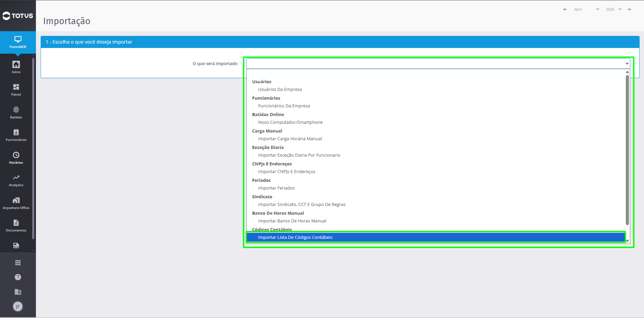Select 'Importar Banco De Horas Manual' option
The width and height of the screenshot is (644, 318).
coord(436,221)
